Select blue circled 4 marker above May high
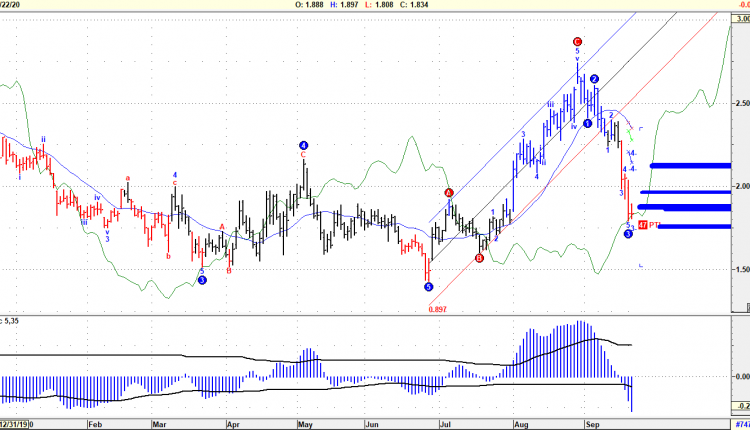 click(x=303, y=145)
